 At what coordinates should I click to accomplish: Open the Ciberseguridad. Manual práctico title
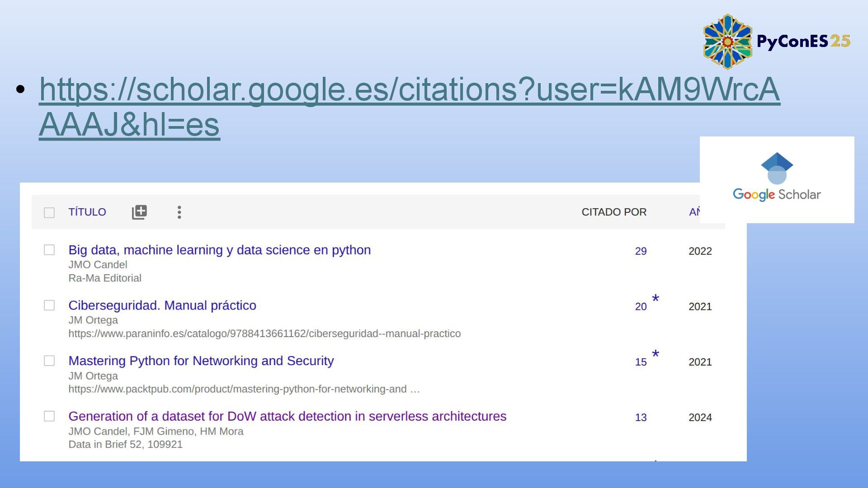(x=162, y=305)
